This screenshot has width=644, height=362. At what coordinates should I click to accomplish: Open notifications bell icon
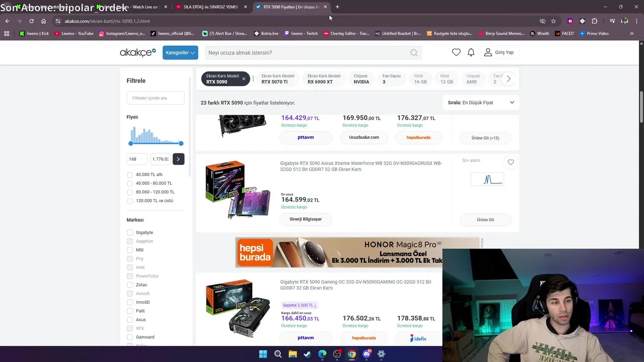click(x=471, y=52)
